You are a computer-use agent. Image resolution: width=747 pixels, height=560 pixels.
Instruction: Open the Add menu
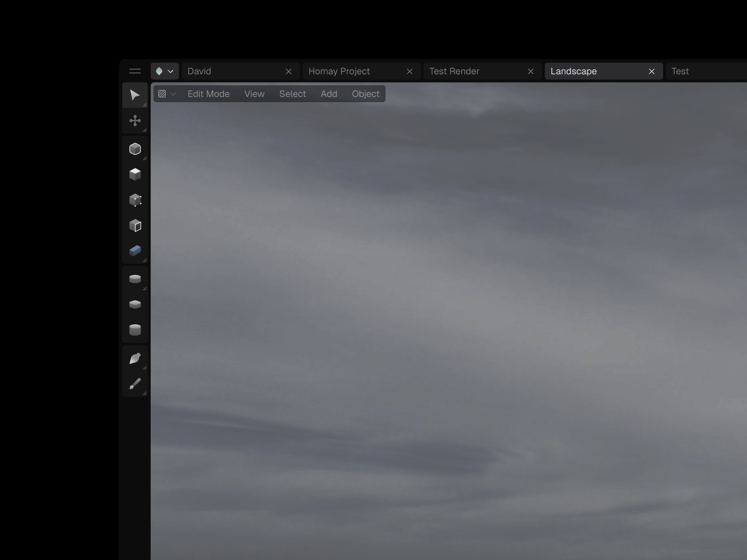(x=329, y=94)
